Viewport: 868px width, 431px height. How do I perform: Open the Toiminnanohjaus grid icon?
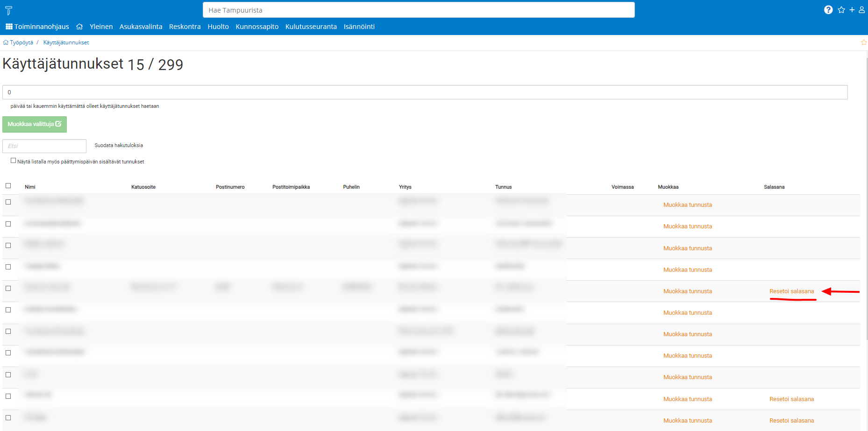(9, 27)
